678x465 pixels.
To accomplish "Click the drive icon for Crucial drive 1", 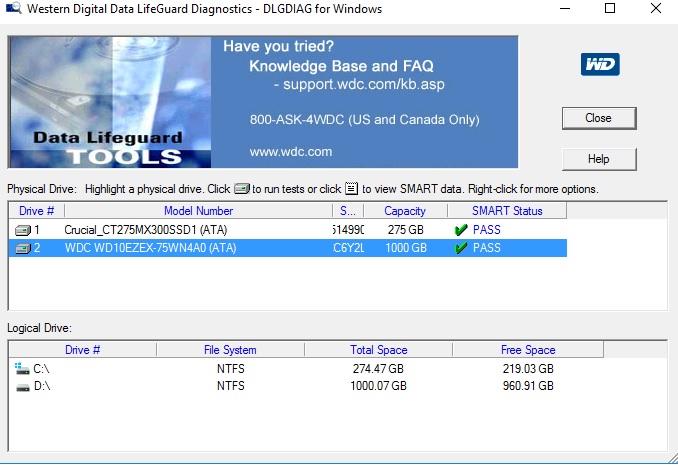I will (x=23, y=230).
